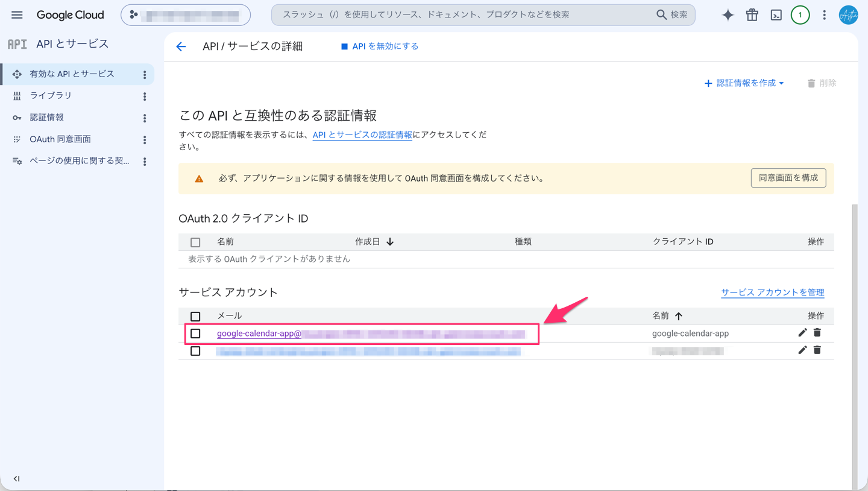
Task: Click the API とサービス sidebar header
Action: (72, 44)
